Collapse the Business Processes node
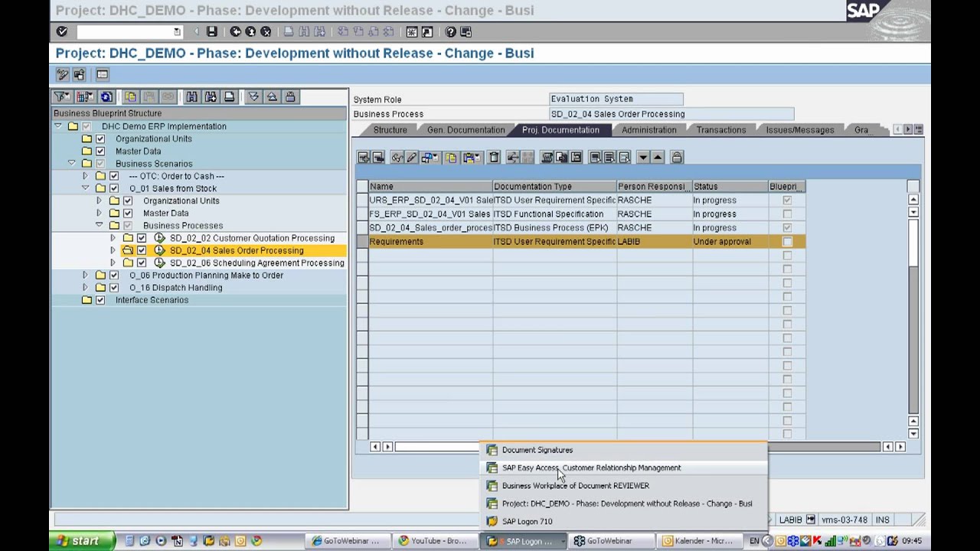The image size is (980, 551). (x=100, y=226)
